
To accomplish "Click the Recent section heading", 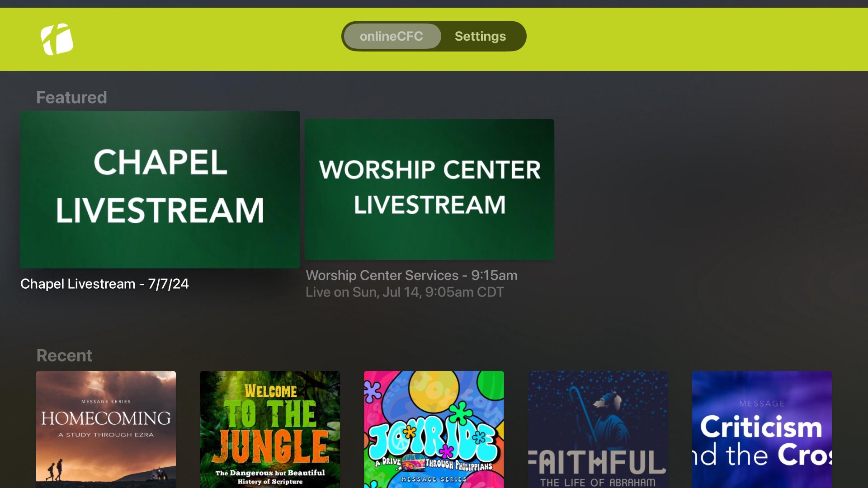I will [64, 356].
